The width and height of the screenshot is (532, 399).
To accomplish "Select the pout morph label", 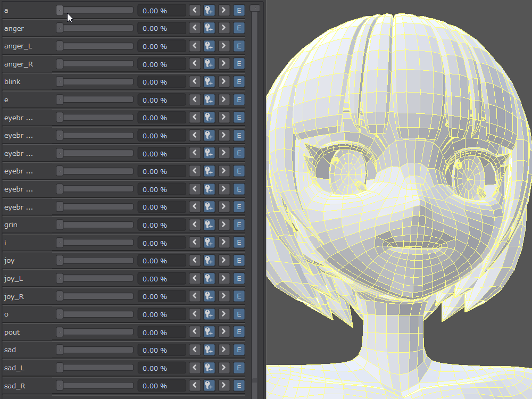I will 12,332.
